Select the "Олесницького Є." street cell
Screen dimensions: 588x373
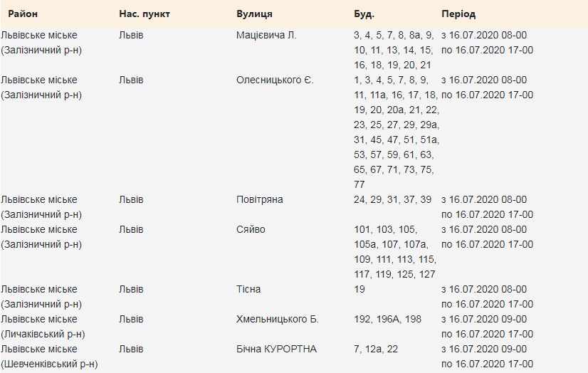275,80
